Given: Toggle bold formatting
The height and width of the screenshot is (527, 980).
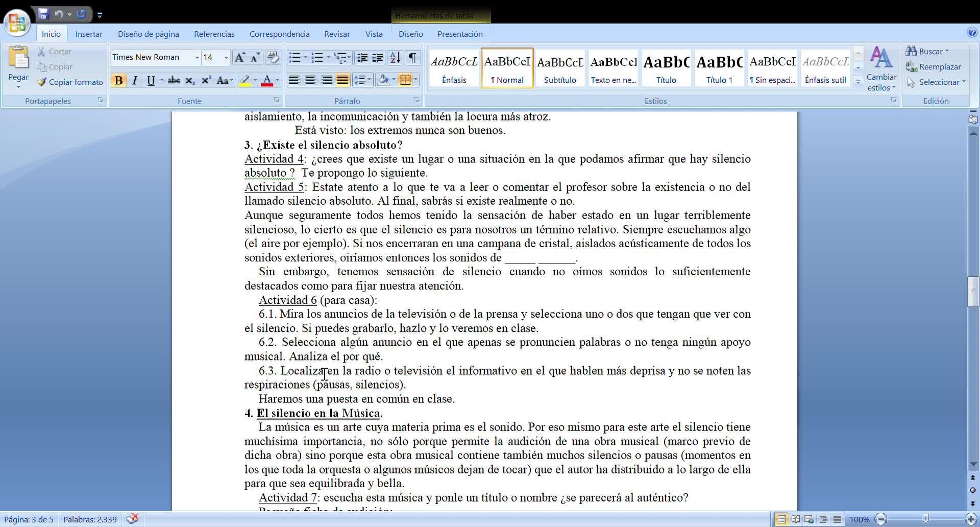Looking at the screenshot, I should (118, 80).
